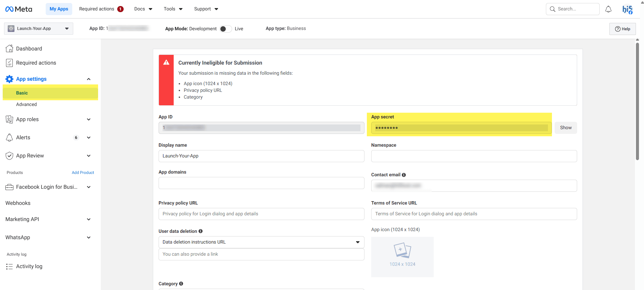
Task: Open the notifications bell
Action: (608, 9)
